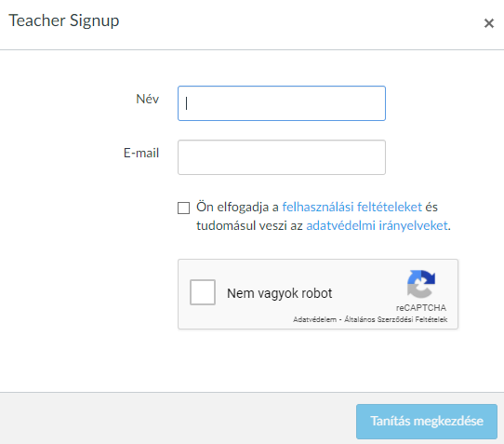Click the 'Név' field label
The image size is (504, 444).
pyautogui.click(x=148, y=99)
